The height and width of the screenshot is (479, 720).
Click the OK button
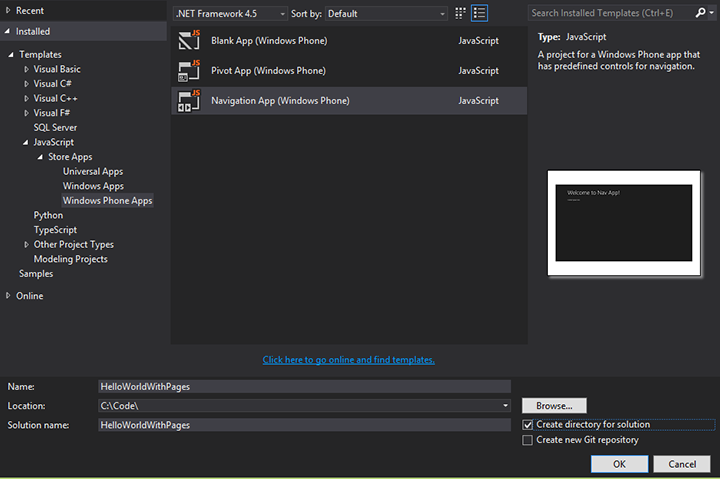(619, 464)
